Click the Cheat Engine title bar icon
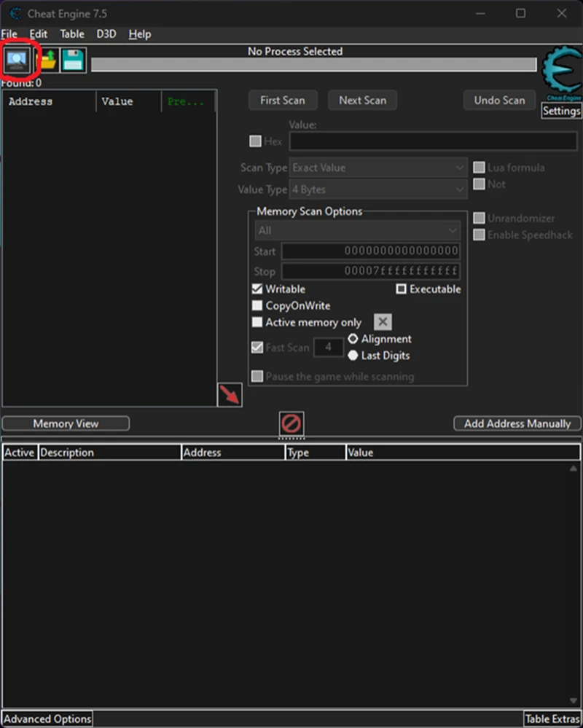The height and width of the screenshot is (728, 583). [x=15, y=13]
